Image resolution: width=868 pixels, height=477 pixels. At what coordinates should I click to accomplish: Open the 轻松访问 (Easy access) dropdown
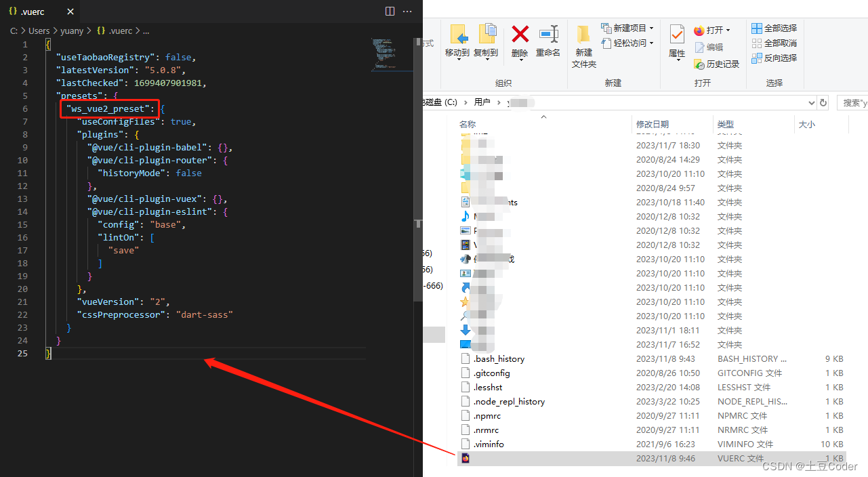point(627,43)
